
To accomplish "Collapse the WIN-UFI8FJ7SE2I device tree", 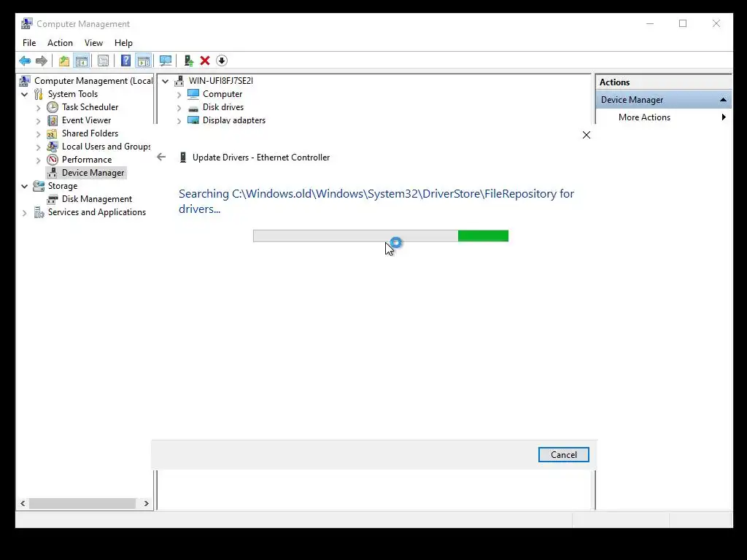I will 166,81.
